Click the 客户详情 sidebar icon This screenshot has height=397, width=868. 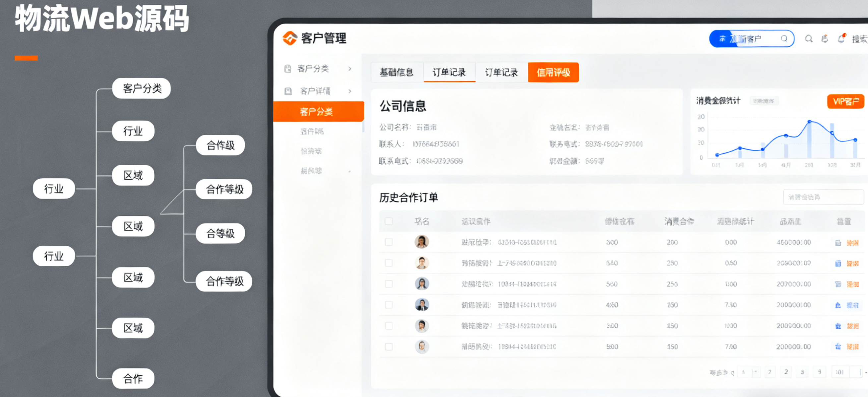click(288, 91)
